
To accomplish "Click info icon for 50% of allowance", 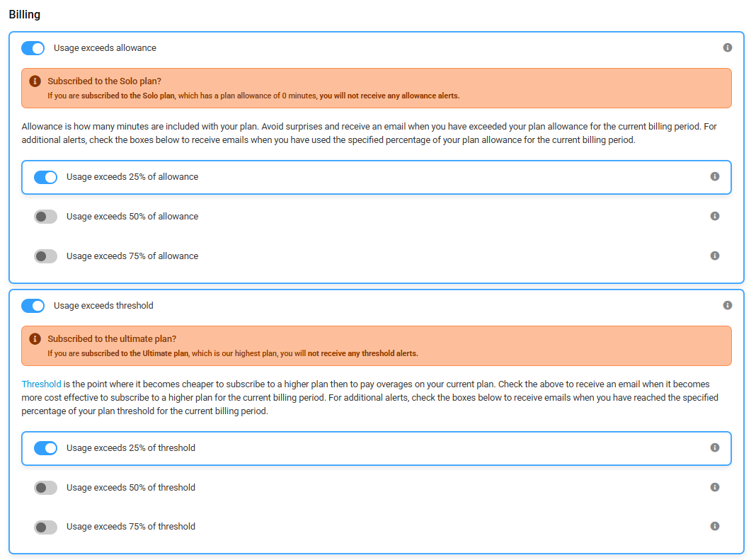I will [715, 216].
